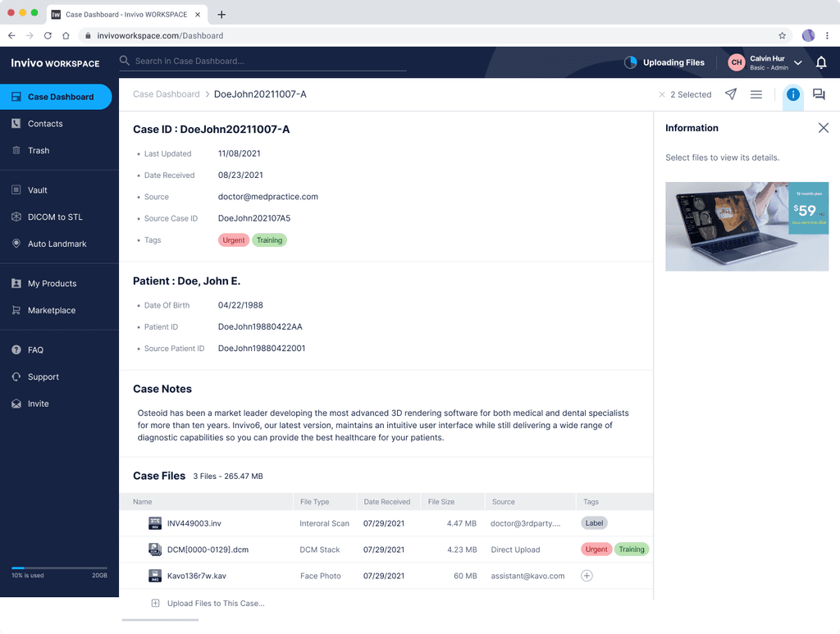Open the Vault section
This screenshot has height=634, width=840.
click(x=38, y=190)
